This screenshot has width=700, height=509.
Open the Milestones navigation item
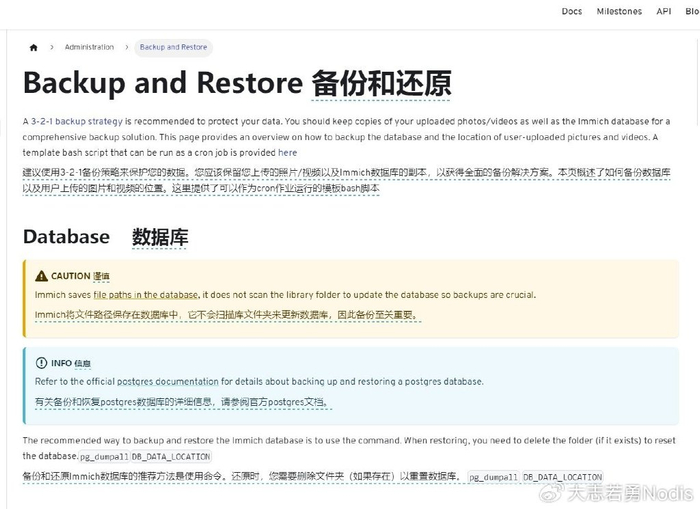(619, 11)
